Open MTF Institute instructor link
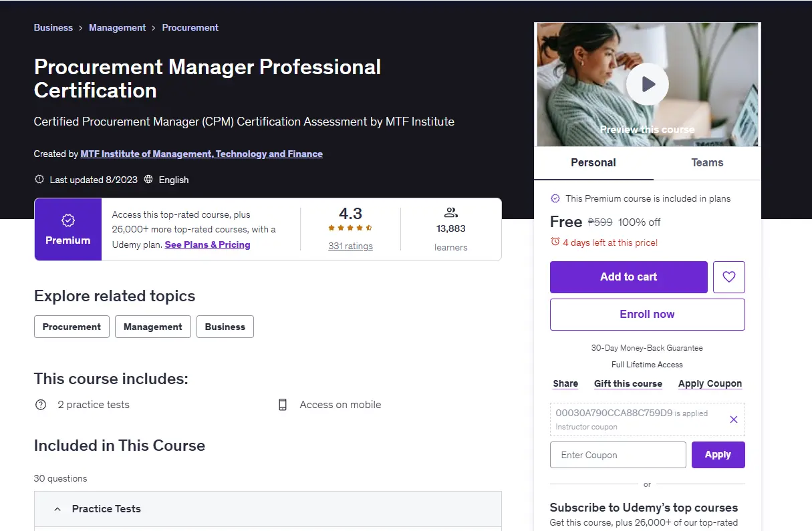Screen dimensions: 812x531 point(201,154)
